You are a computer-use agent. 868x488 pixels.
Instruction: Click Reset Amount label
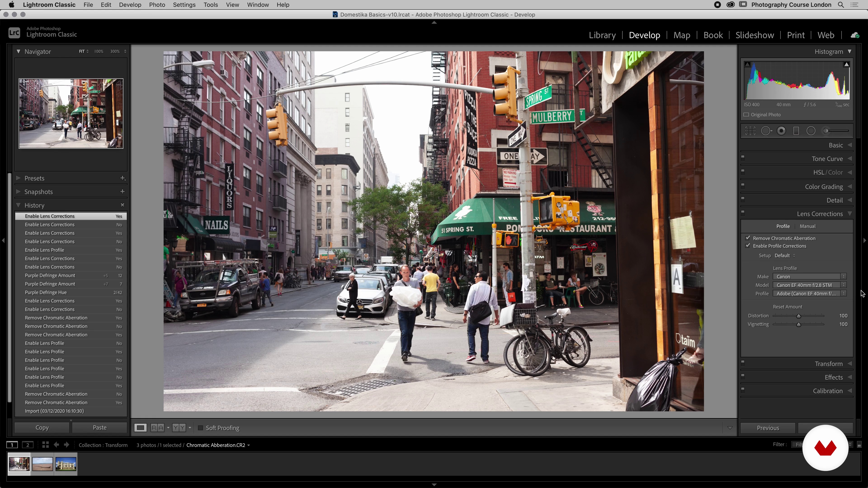coord(788,307)
